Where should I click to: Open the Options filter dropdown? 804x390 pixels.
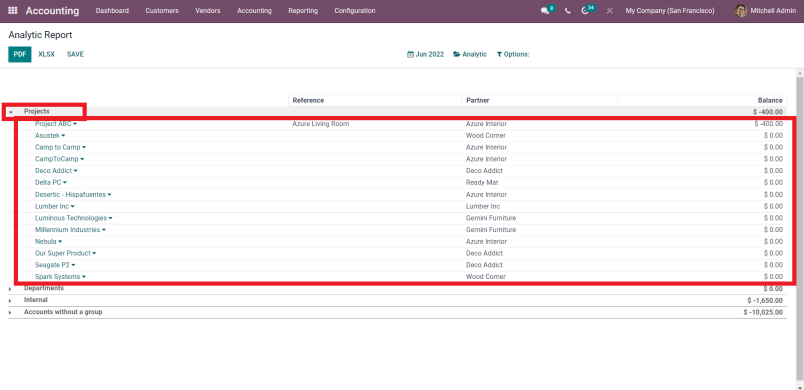pyautogui.click(x=512, y=54)
